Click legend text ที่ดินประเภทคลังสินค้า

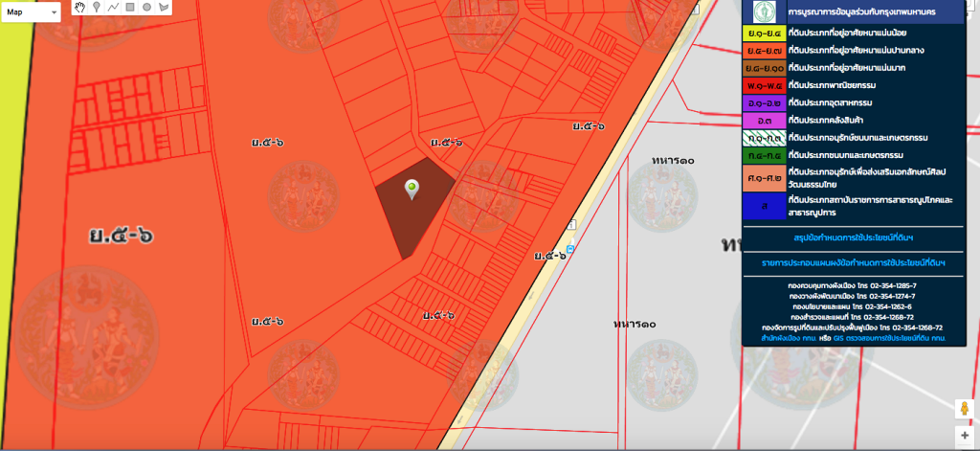coord(826,120)
